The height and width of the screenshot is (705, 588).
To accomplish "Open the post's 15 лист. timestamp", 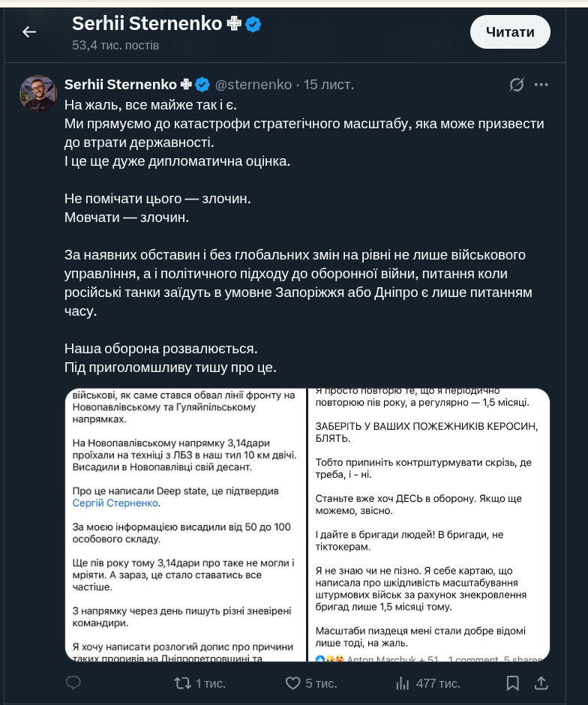I will tap(329, 85).
